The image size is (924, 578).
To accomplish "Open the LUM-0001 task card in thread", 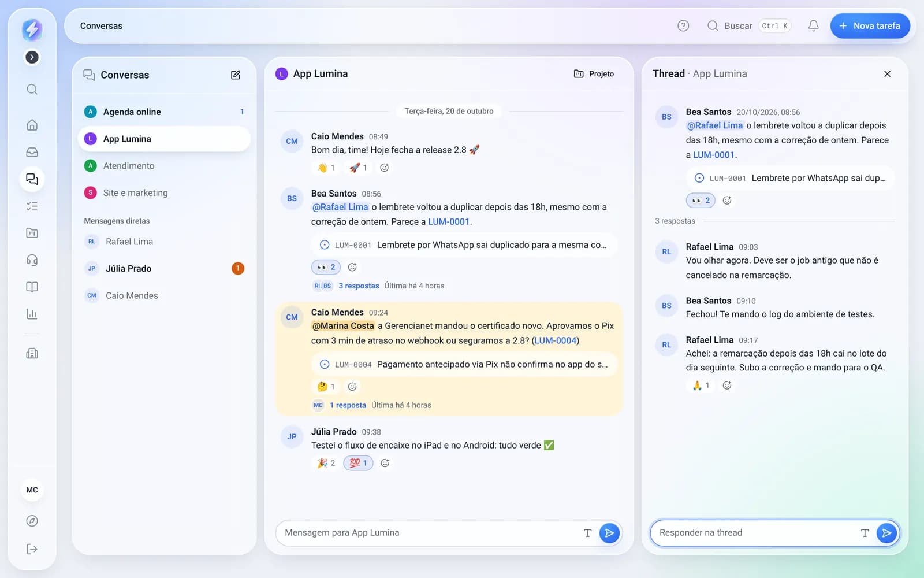I will [790, 178].
